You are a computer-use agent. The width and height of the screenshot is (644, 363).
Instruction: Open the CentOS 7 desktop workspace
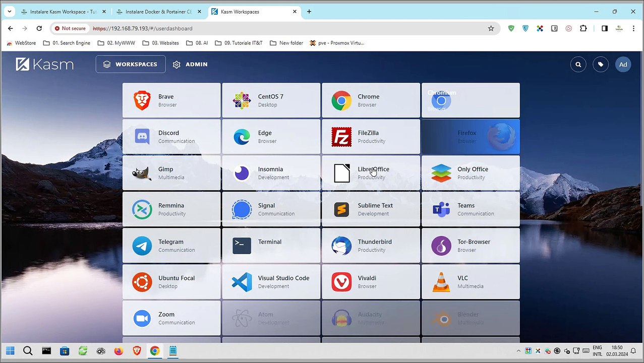pyautogui.click(x=271, y=100)
